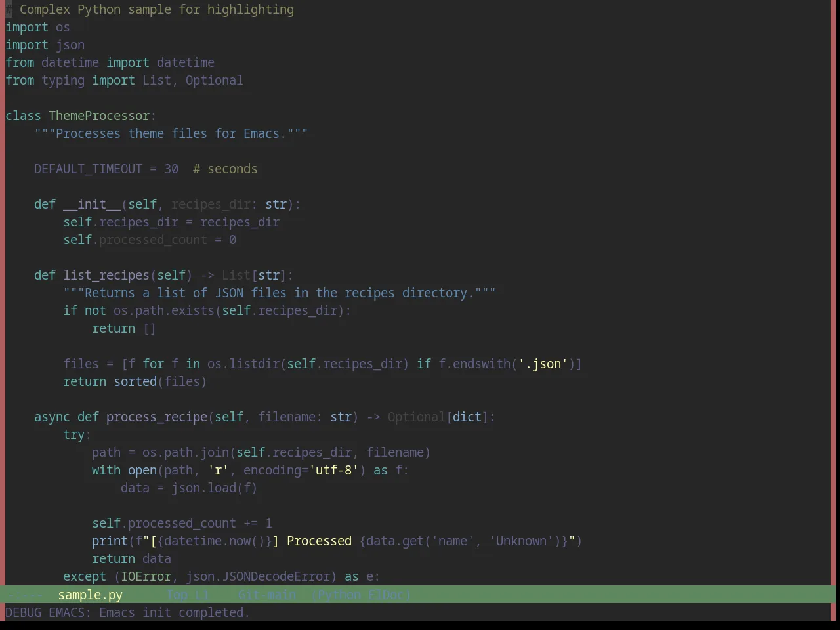Viewport: 840px width, 630px height.
Task: Click the class name 'ThemeProcessor'
Action: coord(99,115)
